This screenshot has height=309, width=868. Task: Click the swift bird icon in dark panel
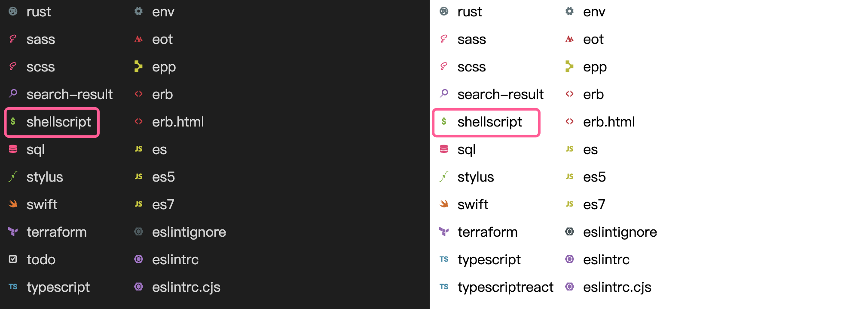click(x=13, y=204)
